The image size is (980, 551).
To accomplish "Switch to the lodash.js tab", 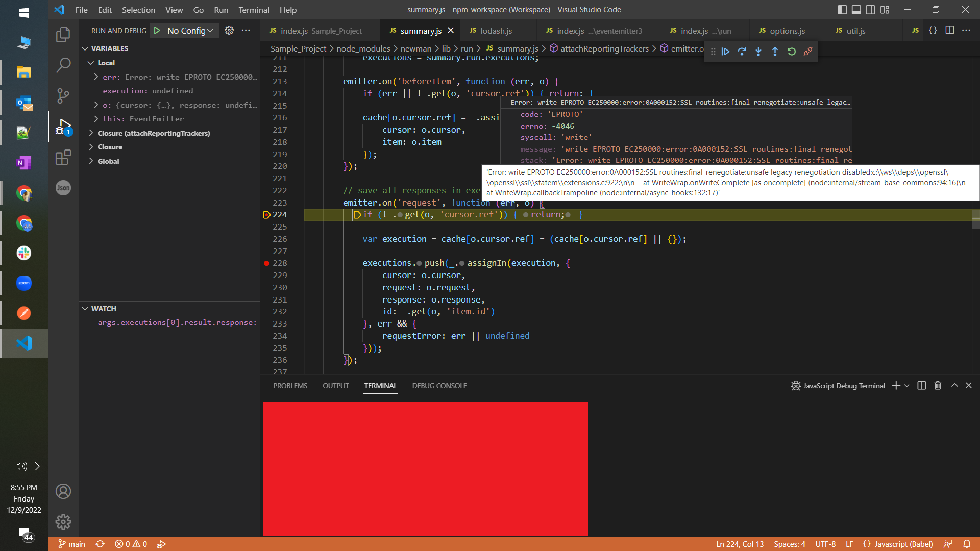I will (x=498, y=31).
